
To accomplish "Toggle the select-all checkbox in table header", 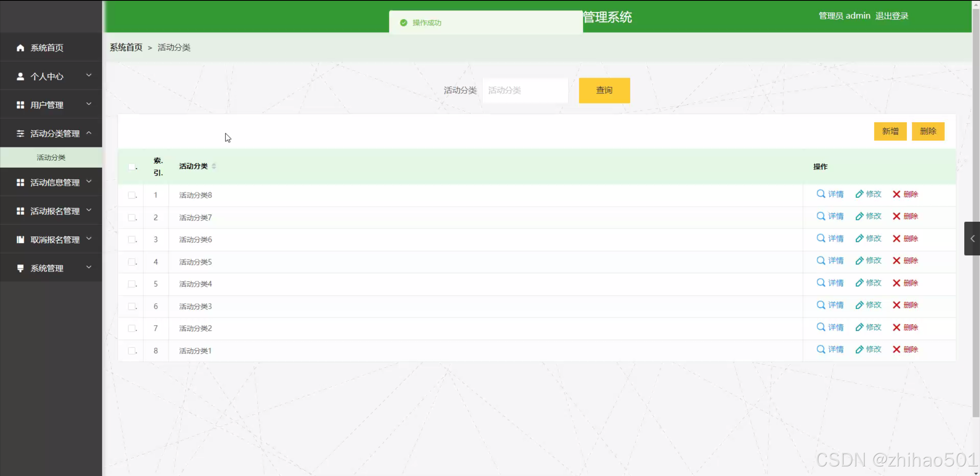I will pyautogui.click(x=132, y=167).
